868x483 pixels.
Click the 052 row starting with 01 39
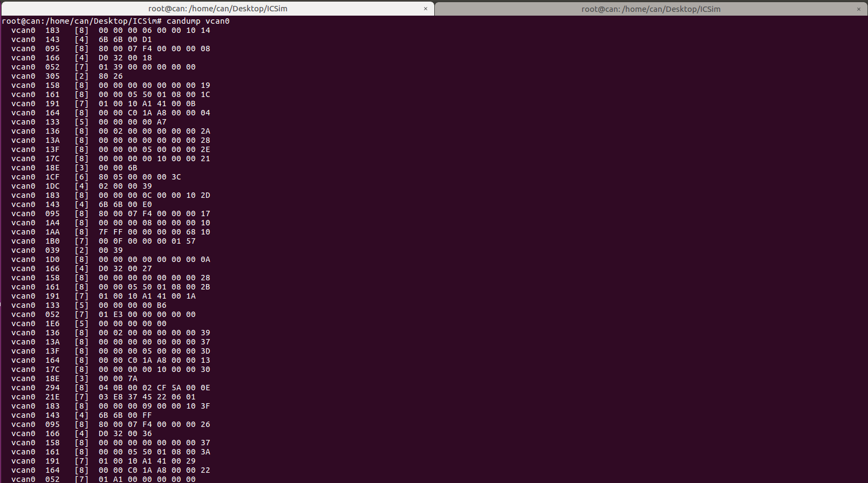click(x=104, y=67)
